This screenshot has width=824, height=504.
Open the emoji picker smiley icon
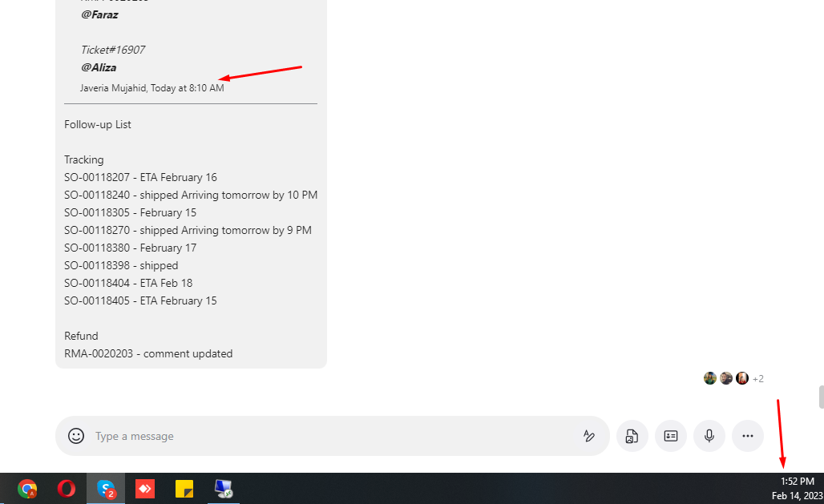point(76,436)
